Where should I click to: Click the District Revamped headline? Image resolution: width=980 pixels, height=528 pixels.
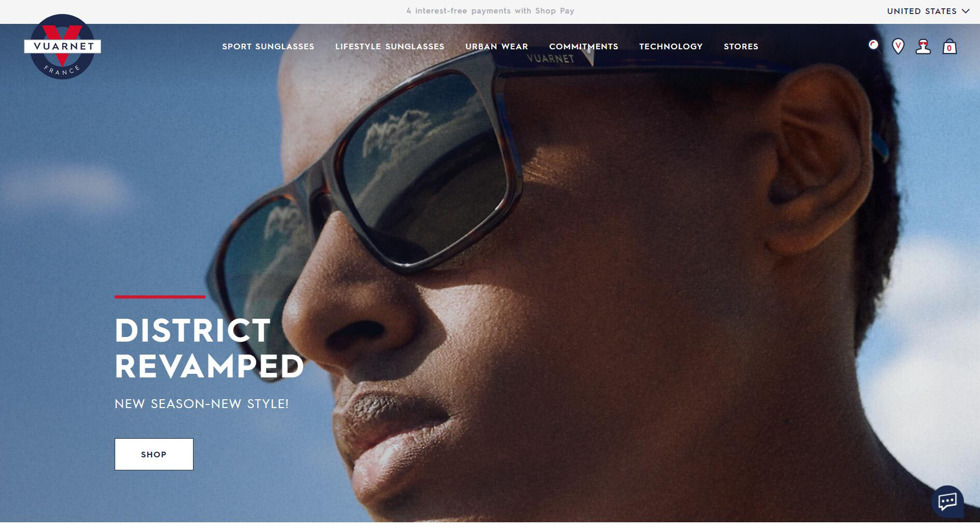pyautogui.click(x=209, y=348)
